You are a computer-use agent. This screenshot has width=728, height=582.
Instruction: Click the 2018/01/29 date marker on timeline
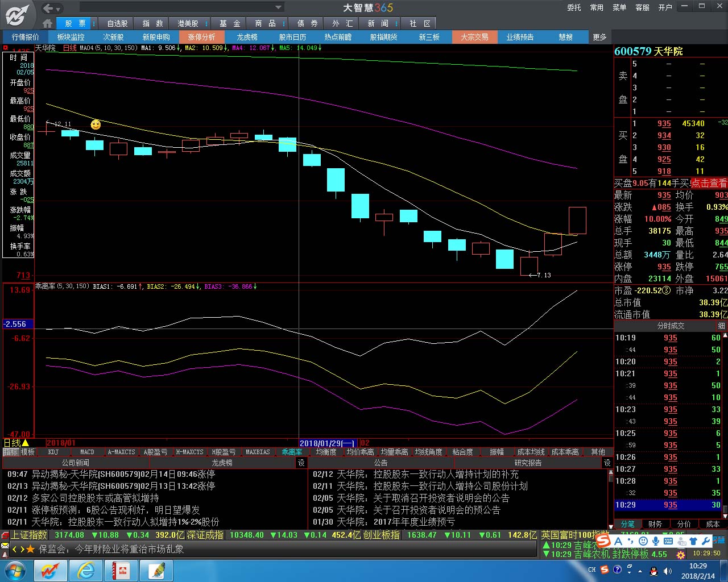click(x=328, y=443)
